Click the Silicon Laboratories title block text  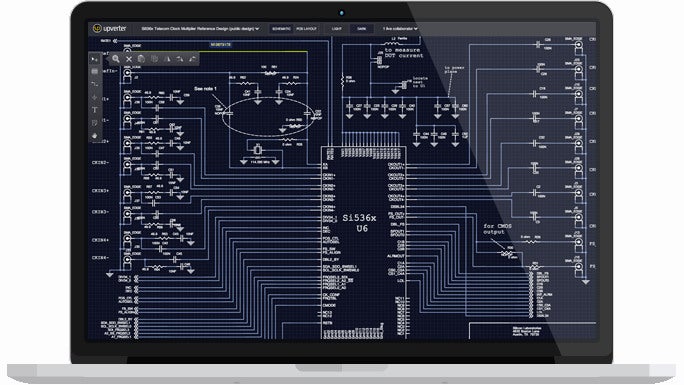coord(527,331)
